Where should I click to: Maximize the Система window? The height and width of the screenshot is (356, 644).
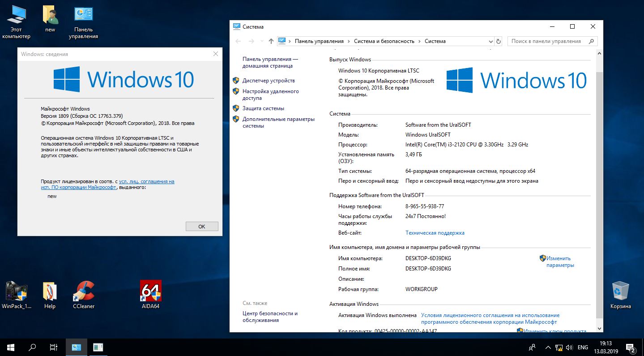tap(572, 26)
